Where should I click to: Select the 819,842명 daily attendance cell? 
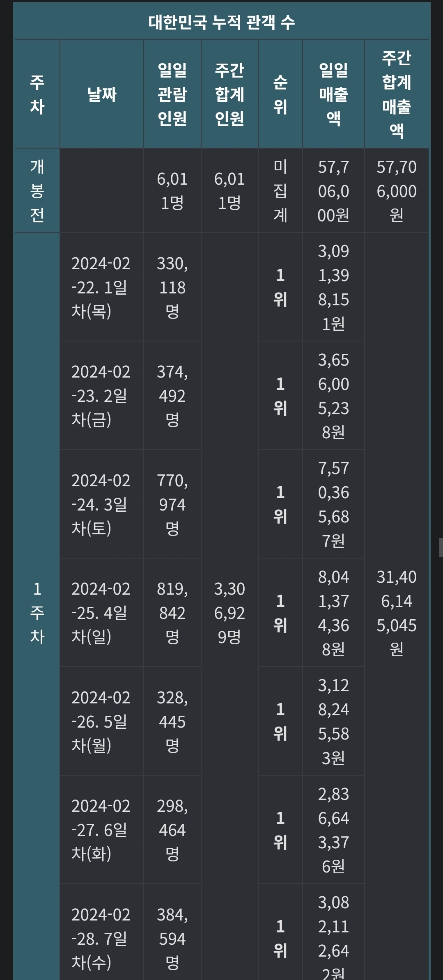[x=172, y=613]
